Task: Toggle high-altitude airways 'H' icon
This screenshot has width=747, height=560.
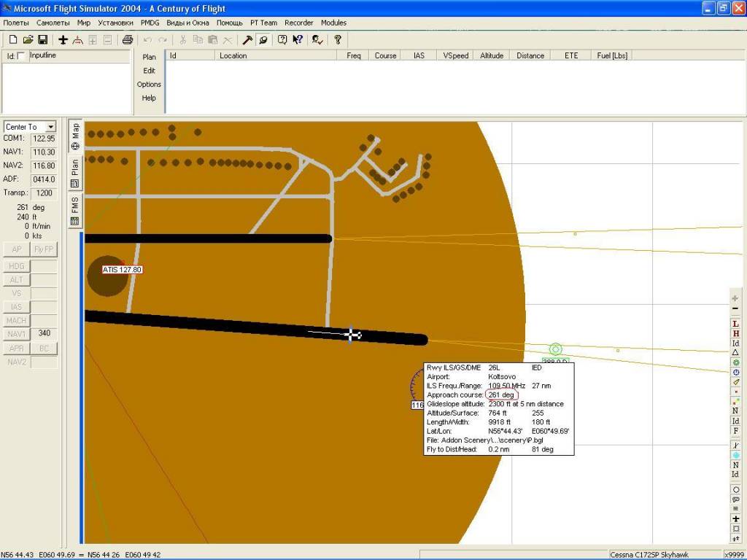Action: (735, 334)
